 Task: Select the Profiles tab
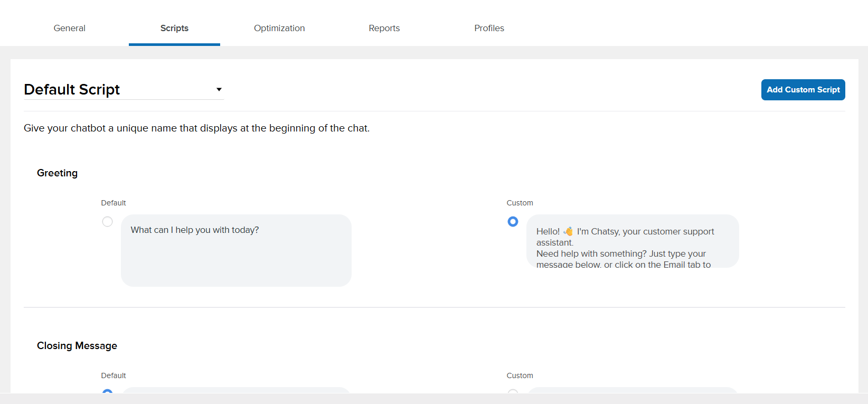489,28
